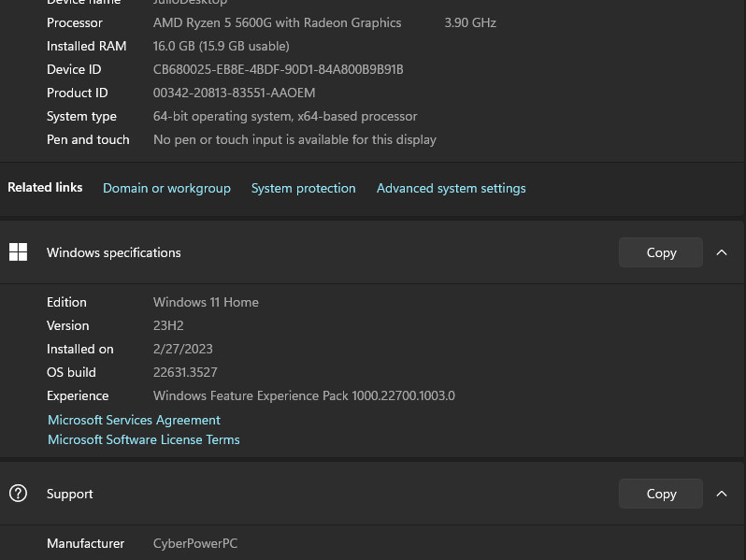Click the Version 23H2 value

pyautogui.click(x=168, y=325)
